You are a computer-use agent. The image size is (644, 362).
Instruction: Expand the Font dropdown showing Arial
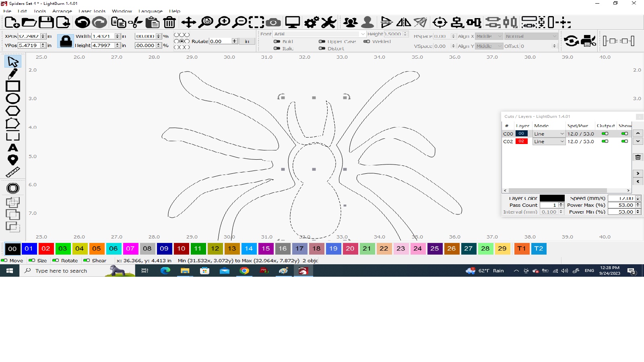320,34
